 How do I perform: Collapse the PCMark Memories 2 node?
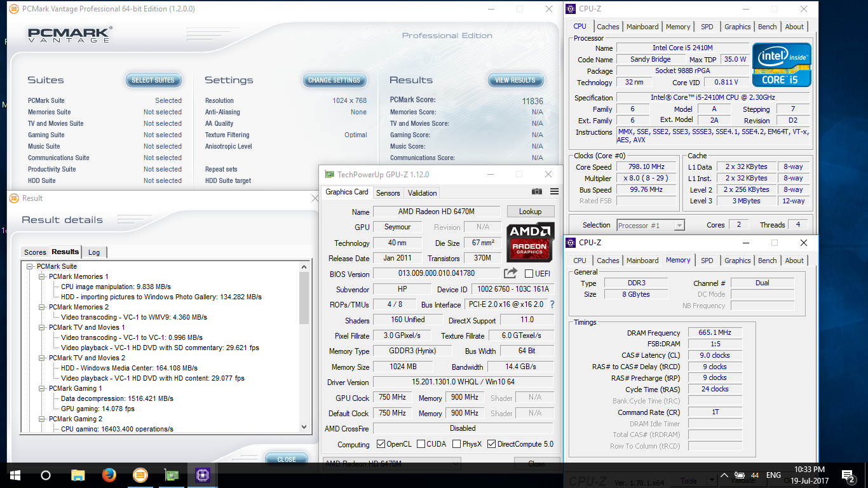(42, 307)
